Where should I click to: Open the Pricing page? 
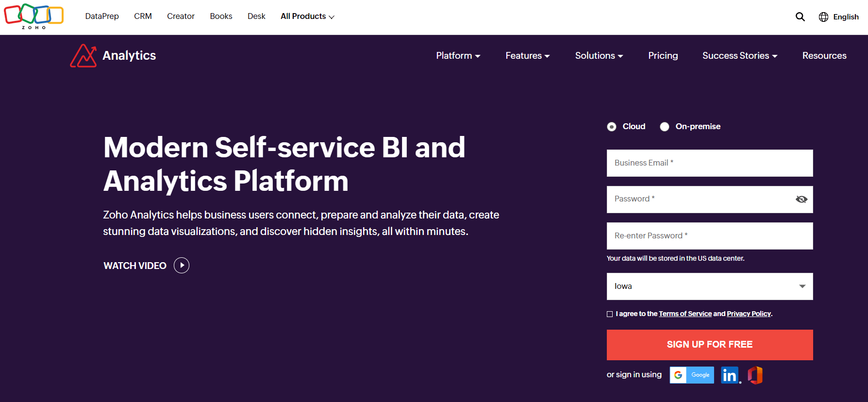663,56
